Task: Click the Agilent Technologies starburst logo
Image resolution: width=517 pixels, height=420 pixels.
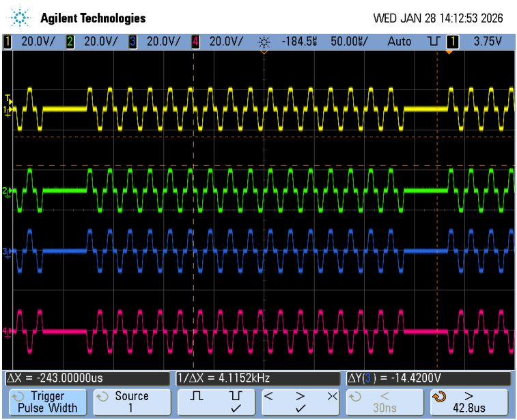Action: click(21, 17)
